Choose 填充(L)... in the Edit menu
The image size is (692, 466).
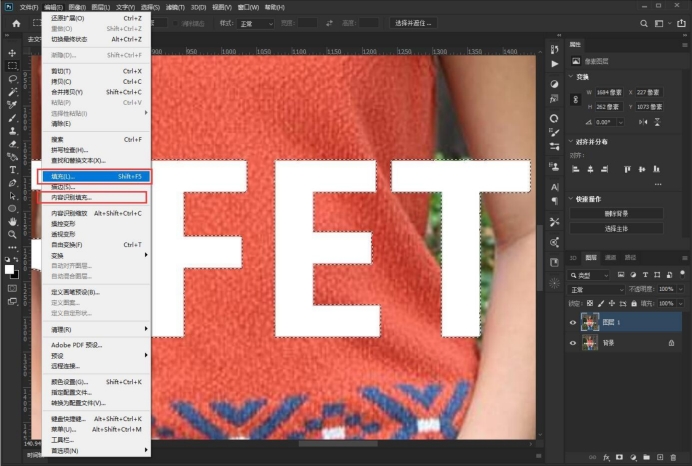(95, 177)
